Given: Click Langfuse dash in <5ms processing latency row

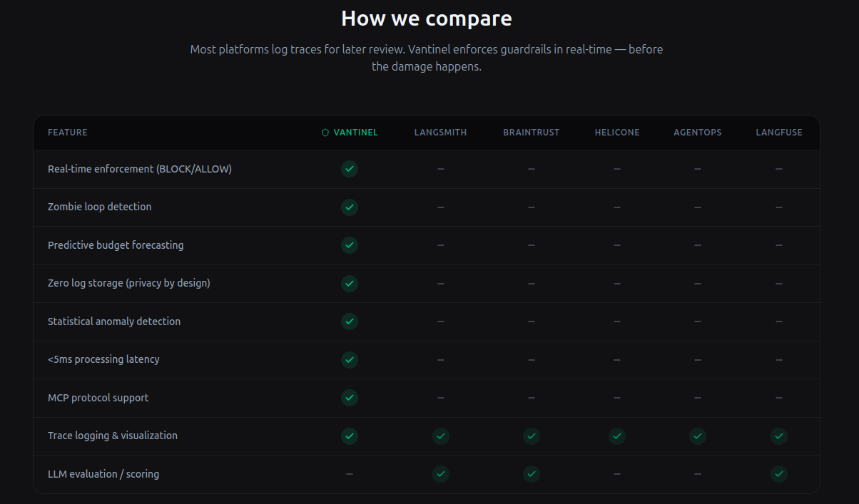Looking at the screenshot, I should tap(779, 360).
